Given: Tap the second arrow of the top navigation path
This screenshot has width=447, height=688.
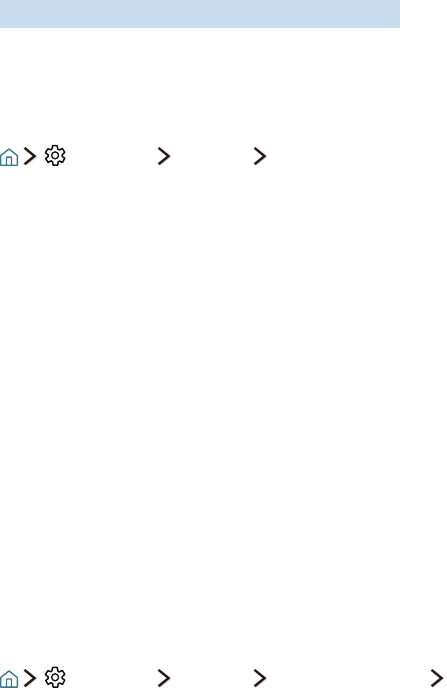Looking at the screenshot, I should (x=164, y=156).
